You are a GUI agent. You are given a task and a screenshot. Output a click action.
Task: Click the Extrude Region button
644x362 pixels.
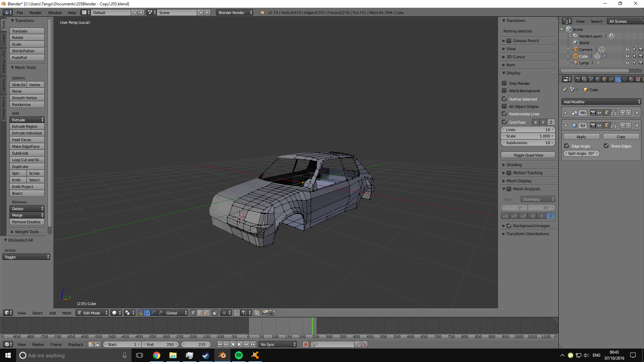click(x=27, y=126)
